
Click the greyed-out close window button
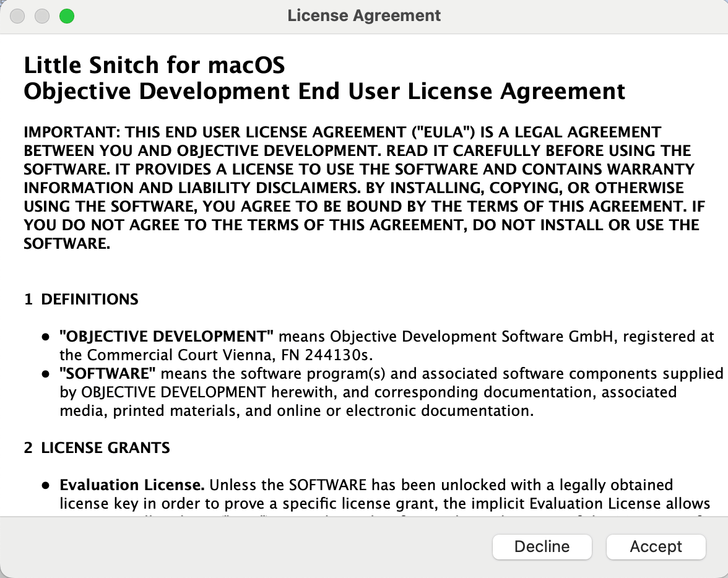(x=17, y=16)
